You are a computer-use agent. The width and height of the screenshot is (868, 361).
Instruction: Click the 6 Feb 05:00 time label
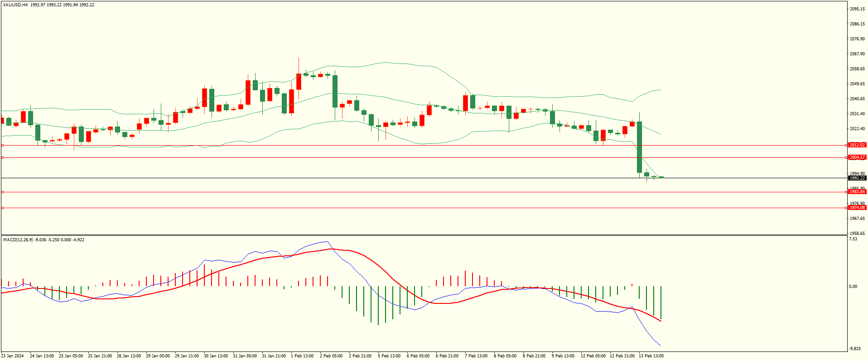point(418,356)
